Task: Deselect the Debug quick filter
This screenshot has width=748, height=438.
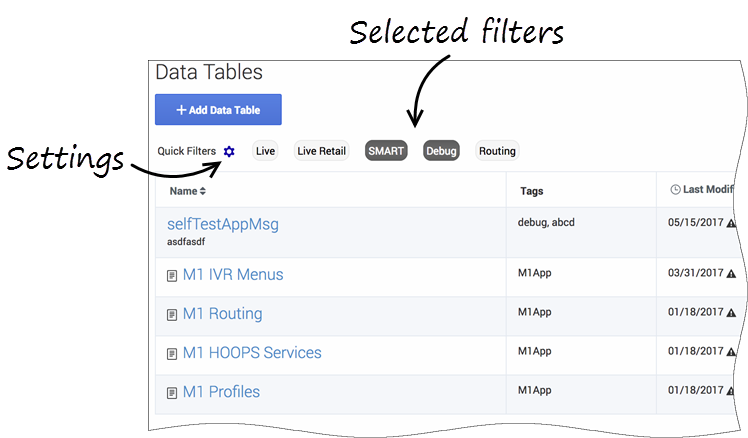Action: click(441, 151)
